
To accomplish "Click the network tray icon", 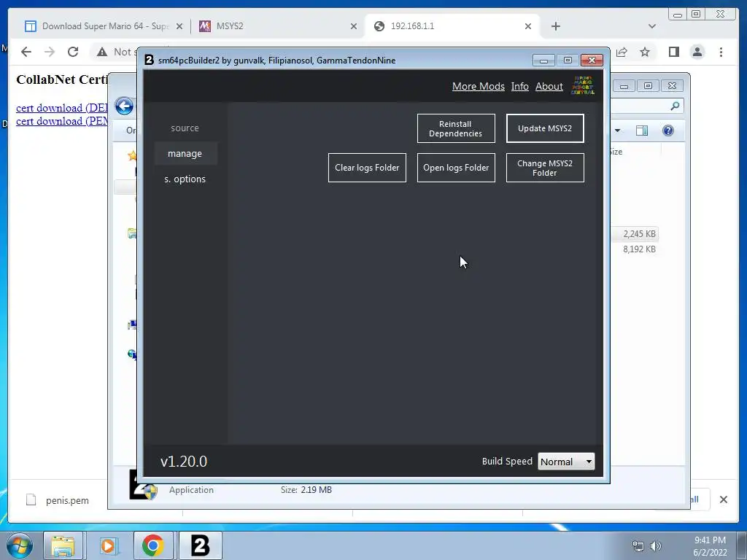I will click(x=638, y=546).
